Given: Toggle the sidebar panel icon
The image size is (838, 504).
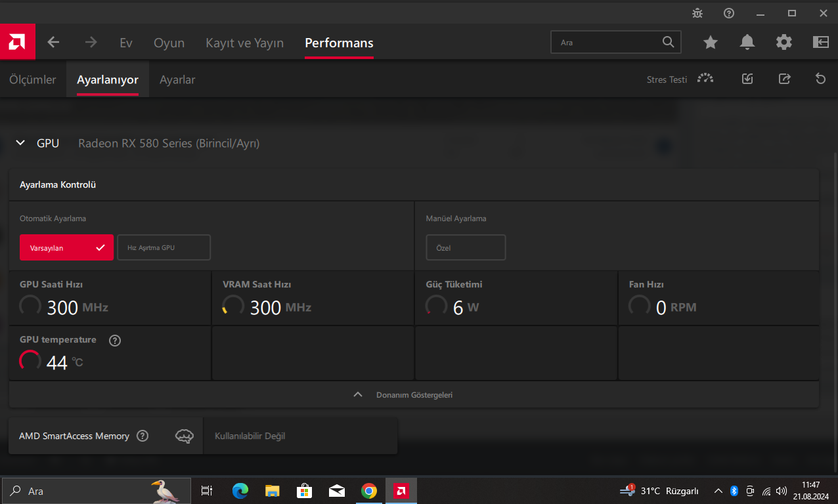Looking at the screenshot, I should pos(820,42).
